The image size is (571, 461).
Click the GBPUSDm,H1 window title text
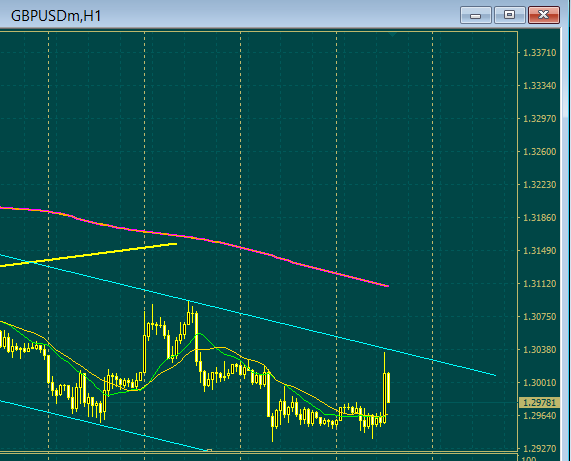click(56, 16)
